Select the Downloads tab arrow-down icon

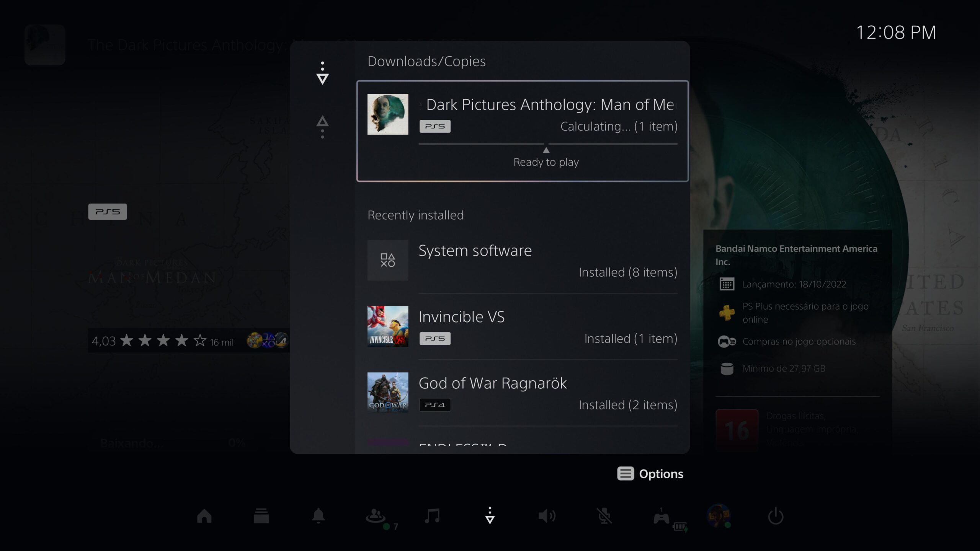tap(322, 73)
